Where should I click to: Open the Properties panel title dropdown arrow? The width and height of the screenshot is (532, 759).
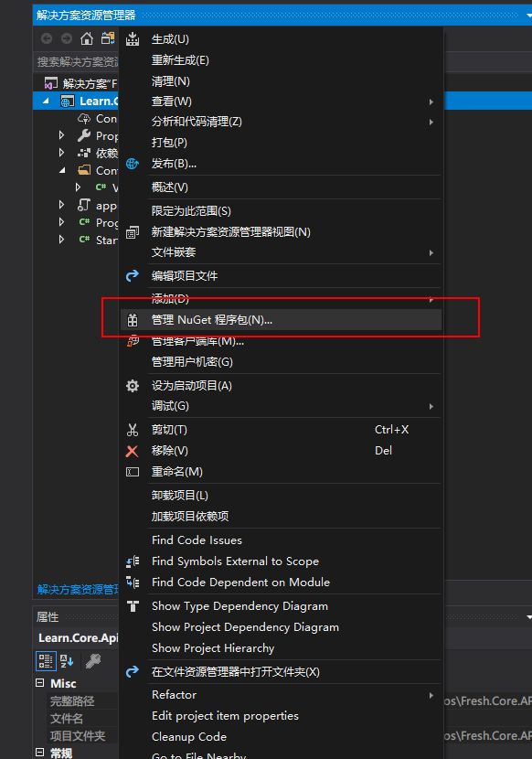[x=528, y=617]
